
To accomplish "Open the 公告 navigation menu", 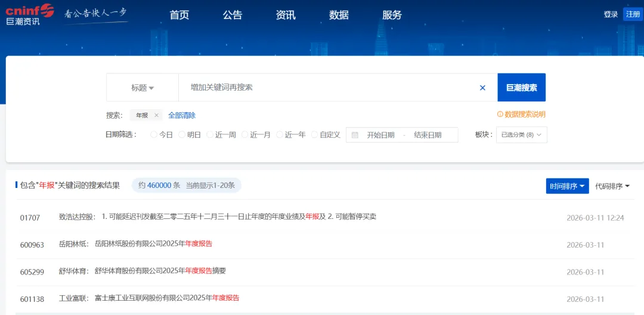I will [233, 15].
